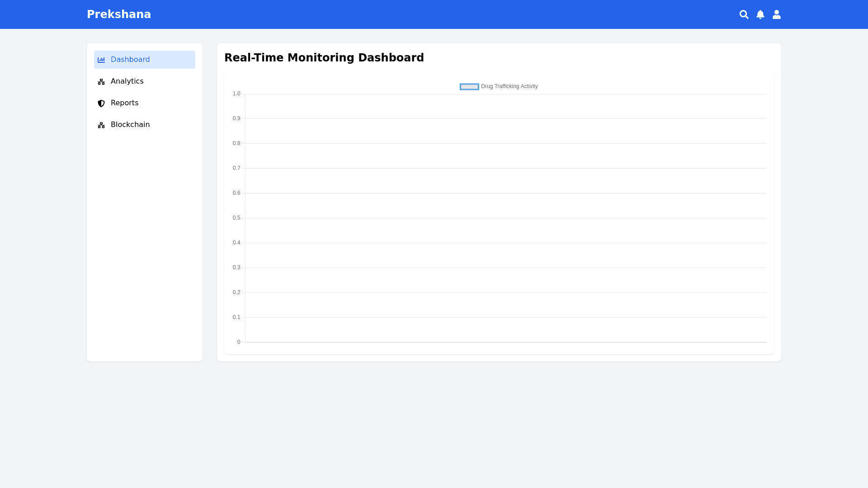Open the Reports section
Screen dimensions: 868x488
point(124,103)
